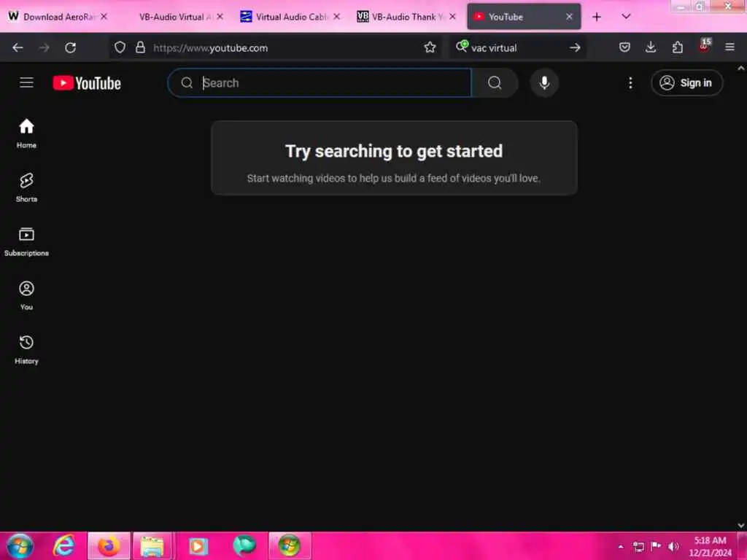Image resolution: width=747 pixels, height=560 pixels.
Task: Show site security padlock info
Action: 140,47
